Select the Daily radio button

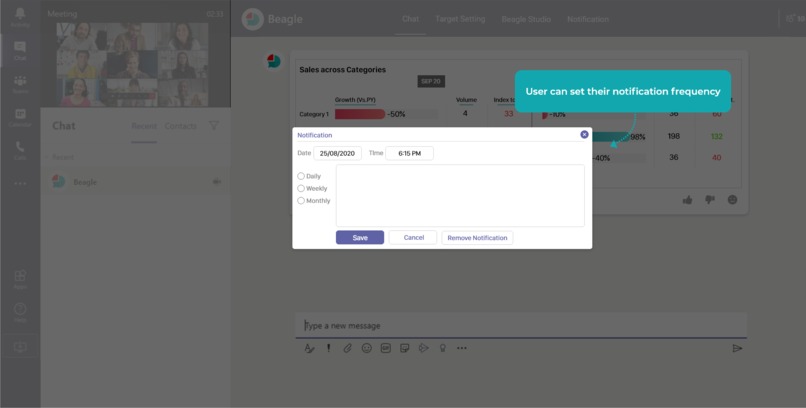301,176
